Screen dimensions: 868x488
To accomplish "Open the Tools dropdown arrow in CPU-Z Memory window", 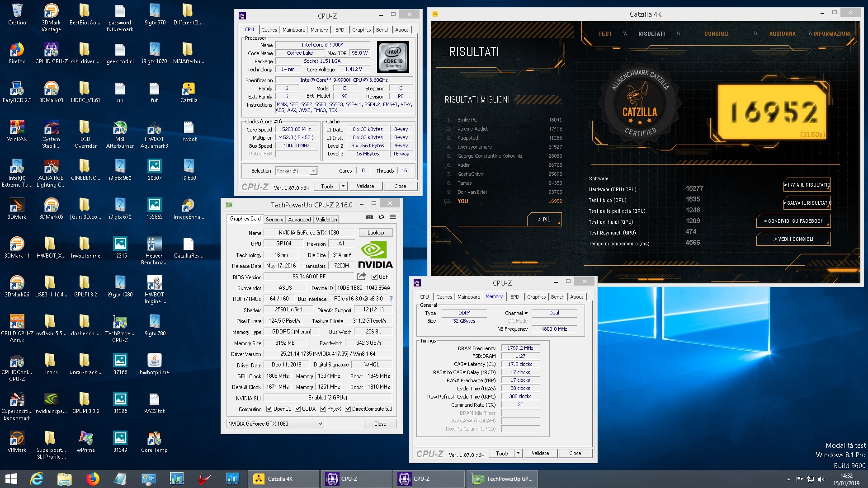I will (518, 453).
